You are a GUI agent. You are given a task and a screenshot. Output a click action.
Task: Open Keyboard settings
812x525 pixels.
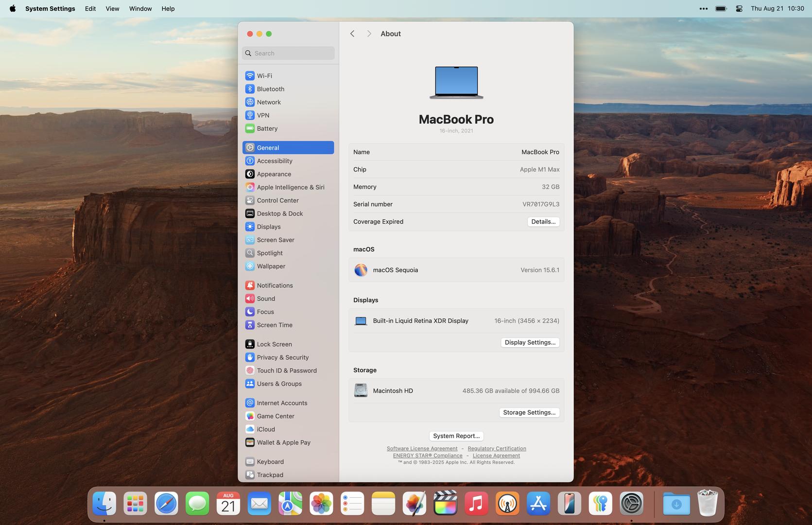tap(288, 462)
